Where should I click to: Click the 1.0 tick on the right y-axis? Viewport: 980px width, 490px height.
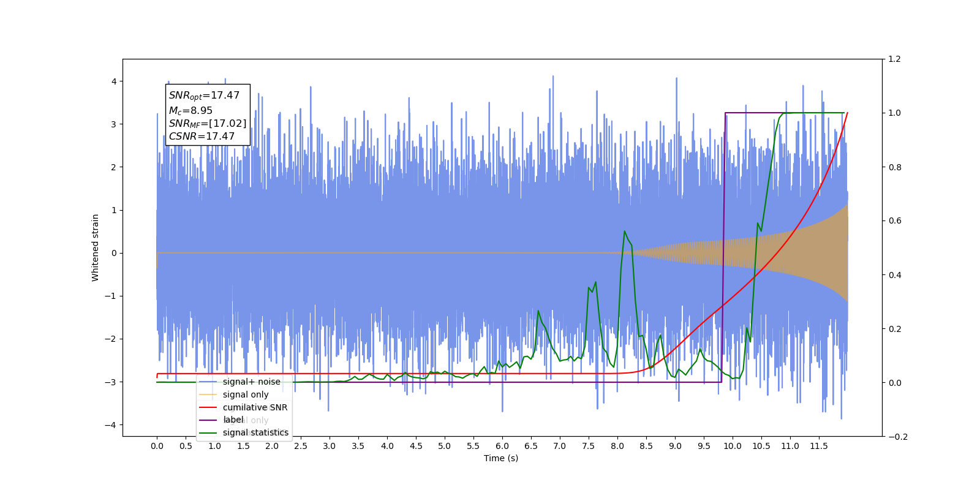pyautogui.click(x=894, y=113)
